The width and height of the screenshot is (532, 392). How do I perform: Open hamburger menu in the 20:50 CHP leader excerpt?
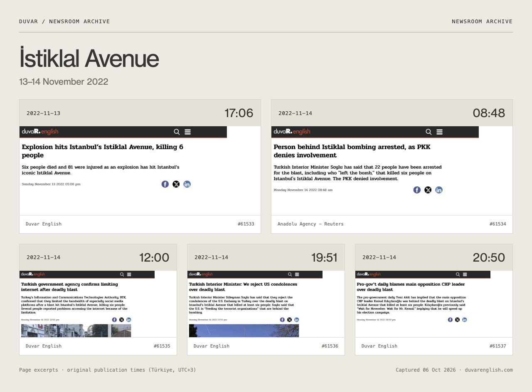coord(465,274)
